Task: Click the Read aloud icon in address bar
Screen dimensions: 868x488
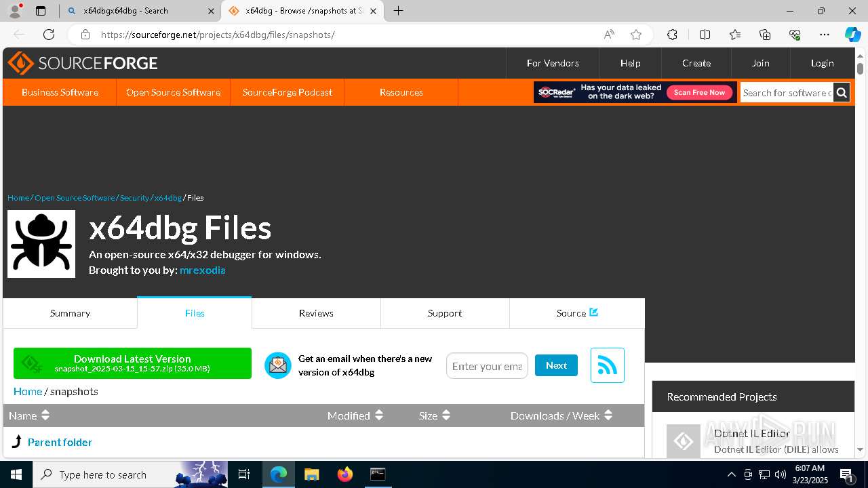Action: [x=609, y=35]
